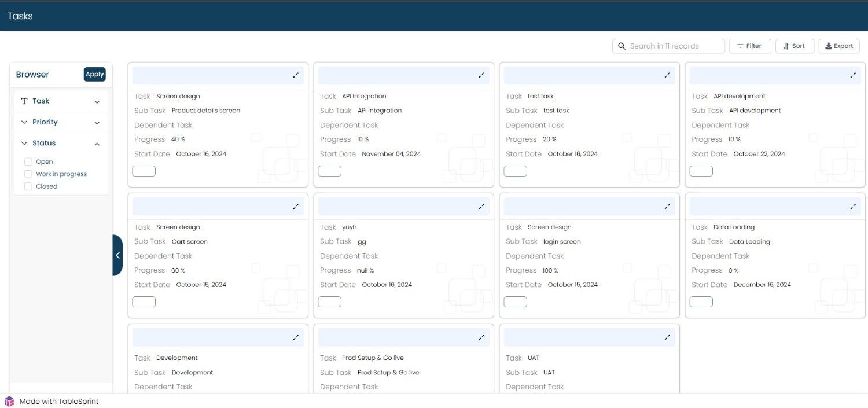The width and height of the screenshot is (868, 408).
Task: Apply the Browser filters
Action: pos(95,74)
